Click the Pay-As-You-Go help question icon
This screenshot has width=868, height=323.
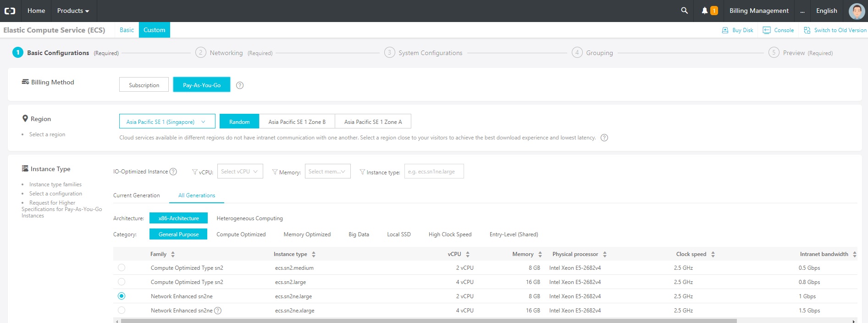[240, 85]
